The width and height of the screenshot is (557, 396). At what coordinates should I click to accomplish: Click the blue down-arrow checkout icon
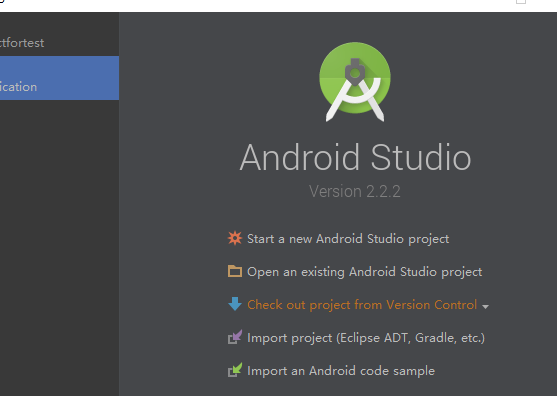pos(235,304)
